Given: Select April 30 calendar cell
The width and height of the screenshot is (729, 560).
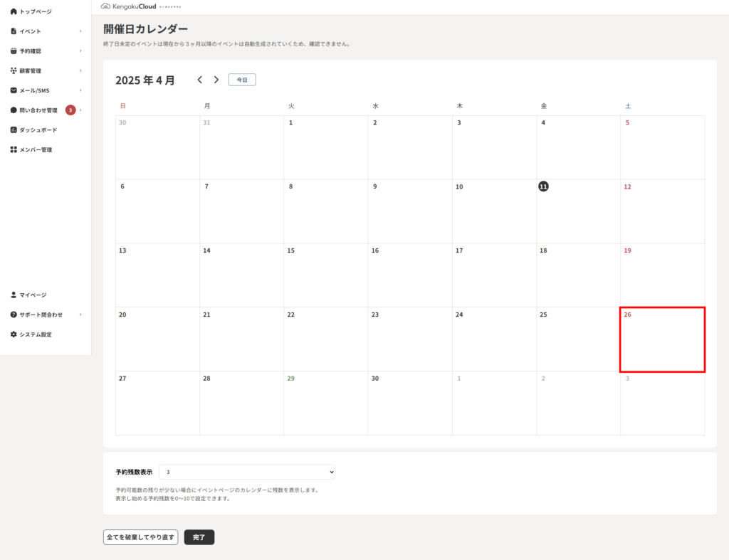Looking at the screenshot, I should tap(410, 403).
